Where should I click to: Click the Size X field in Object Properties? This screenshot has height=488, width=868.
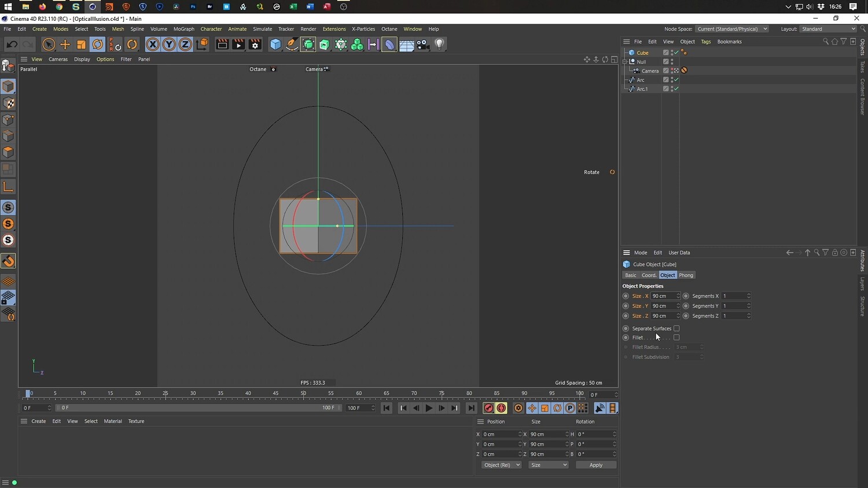coord(663,296)
